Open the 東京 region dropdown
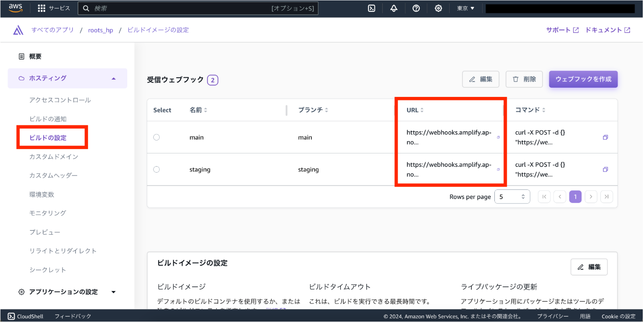Screen dimensions: 644x322 point(466,8)
